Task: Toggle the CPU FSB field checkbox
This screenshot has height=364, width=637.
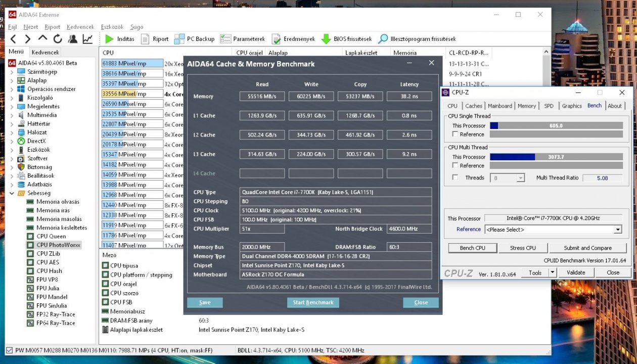Action: click(105, 302)
